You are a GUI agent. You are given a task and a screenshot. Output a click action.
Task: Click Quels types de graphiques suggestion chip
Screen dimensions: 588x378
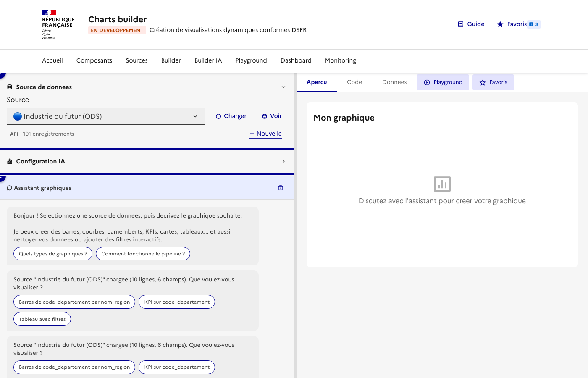coord(52,254)
